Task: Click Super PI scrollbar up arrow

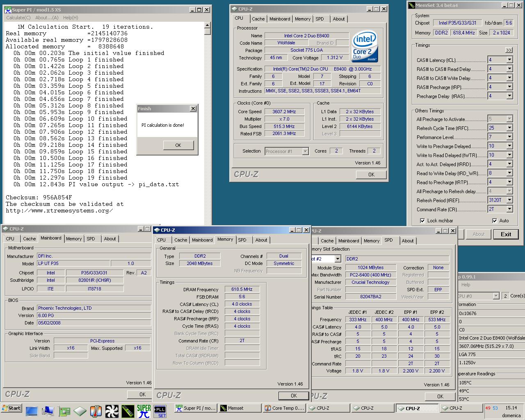Action: pos(207,25)
